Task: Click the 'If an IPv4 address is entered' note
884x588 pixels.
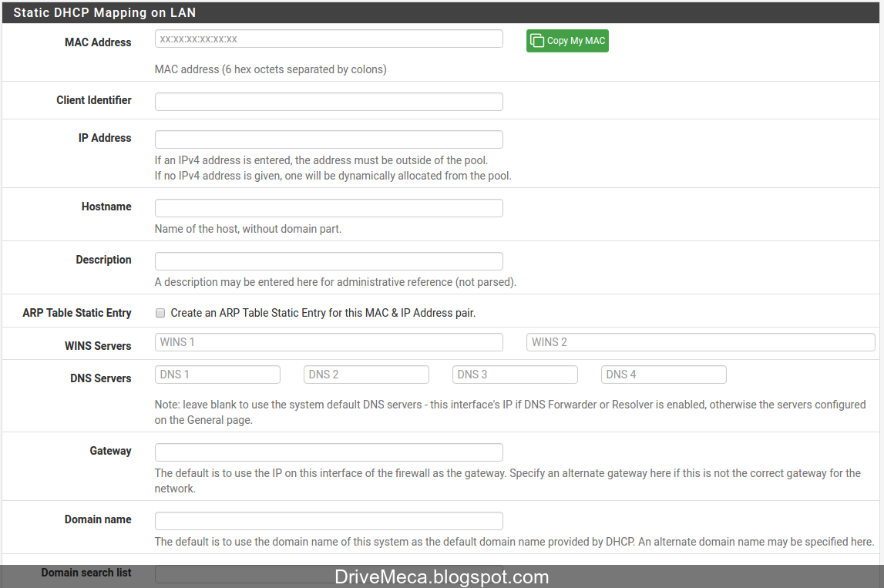Action: [x=321, y=160]
